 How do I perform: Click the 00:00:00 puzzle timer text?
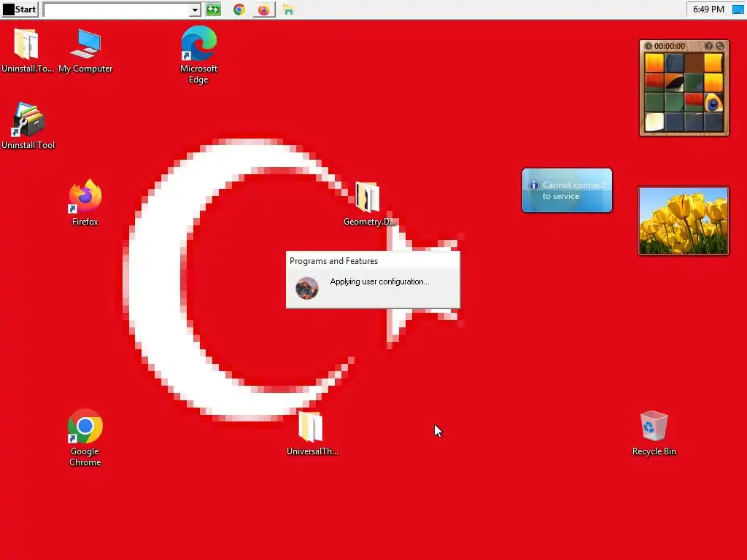670,46
